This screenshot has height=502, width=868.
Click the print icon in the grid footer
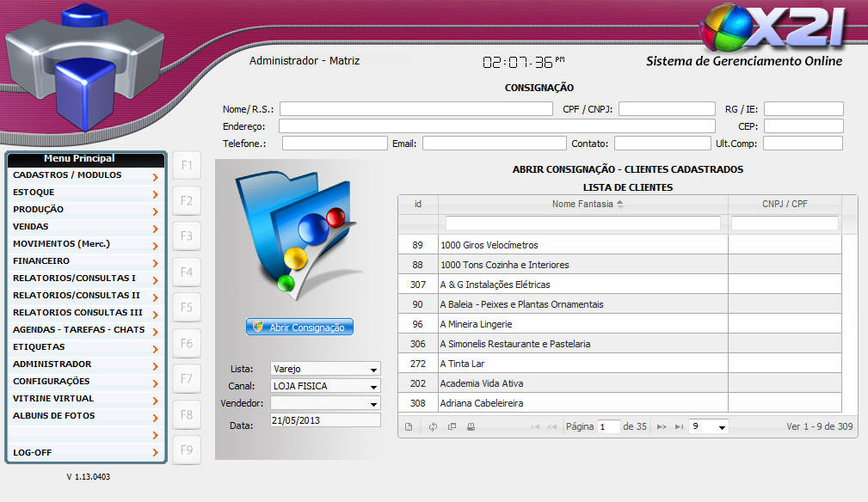[471, 426]
